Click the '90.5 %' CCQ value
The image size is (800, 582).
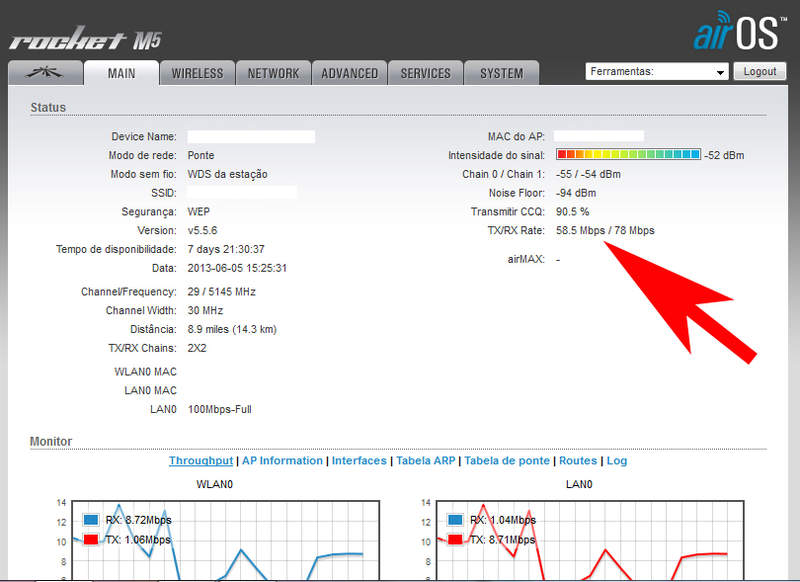(572, 212)
